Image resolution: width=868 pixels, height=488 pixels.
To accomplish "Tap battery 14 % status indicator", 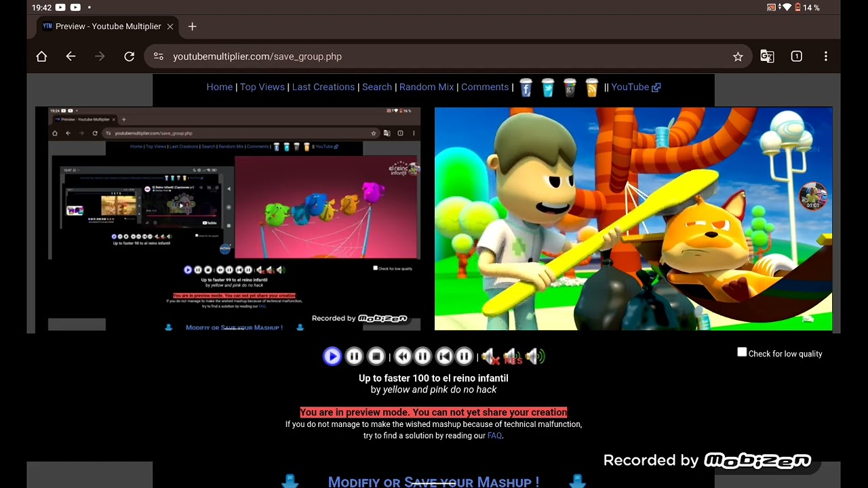I will (x=806, y=7).
